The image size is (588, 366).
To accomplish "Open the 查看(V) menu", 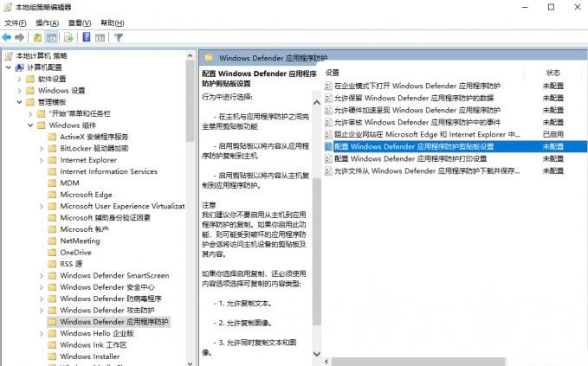I will click(80, 22).
